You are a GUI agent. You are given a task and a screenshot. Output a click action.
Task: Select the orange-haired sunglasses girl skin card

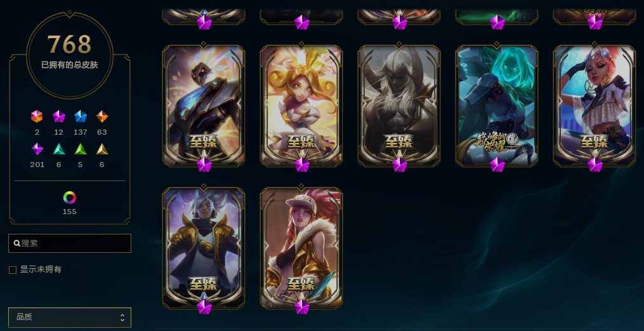point(595,106)
